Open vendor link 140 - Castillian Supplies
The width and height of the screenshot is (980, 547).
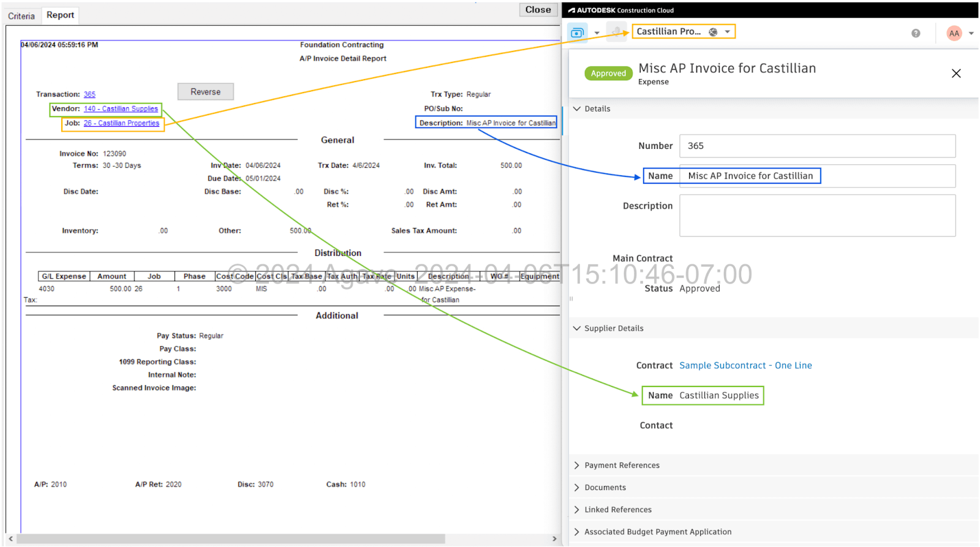point(121,109)
